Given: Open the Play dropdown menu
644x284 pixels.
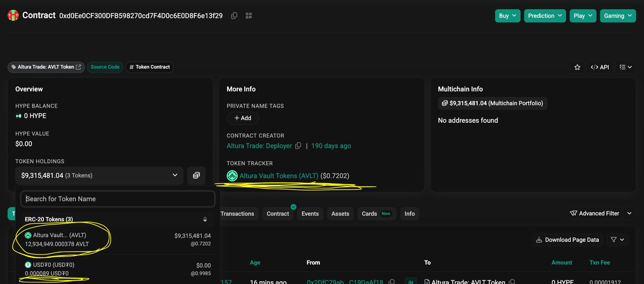Looking at the screenshot, I should pyautogui.click(x=583, y=16).
